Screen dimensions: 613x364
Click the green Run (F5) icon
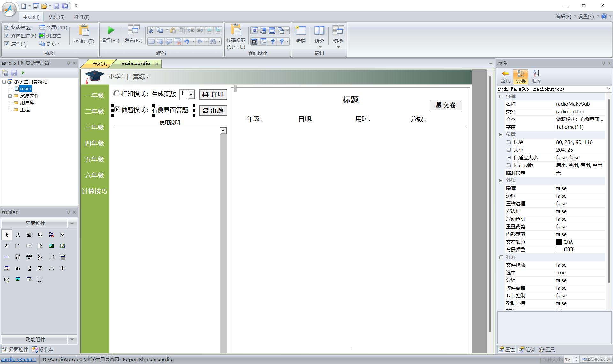click(110, 31)
